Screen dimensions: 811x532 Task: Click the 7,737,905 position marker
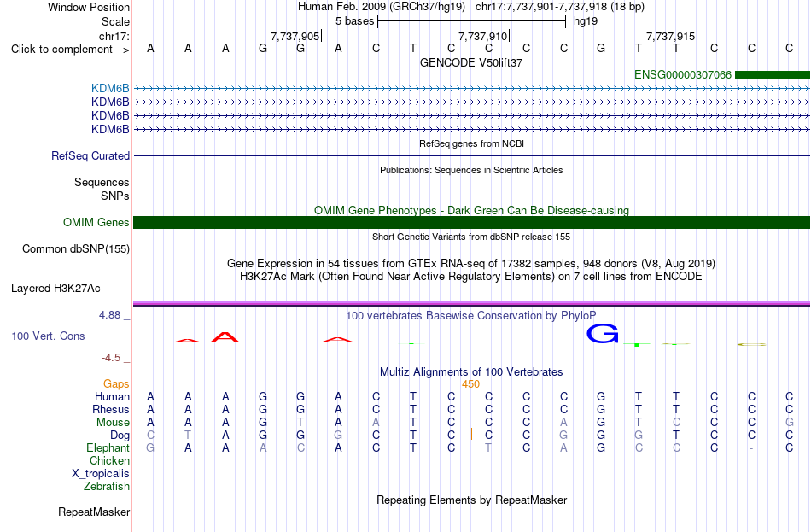point(295,36)
